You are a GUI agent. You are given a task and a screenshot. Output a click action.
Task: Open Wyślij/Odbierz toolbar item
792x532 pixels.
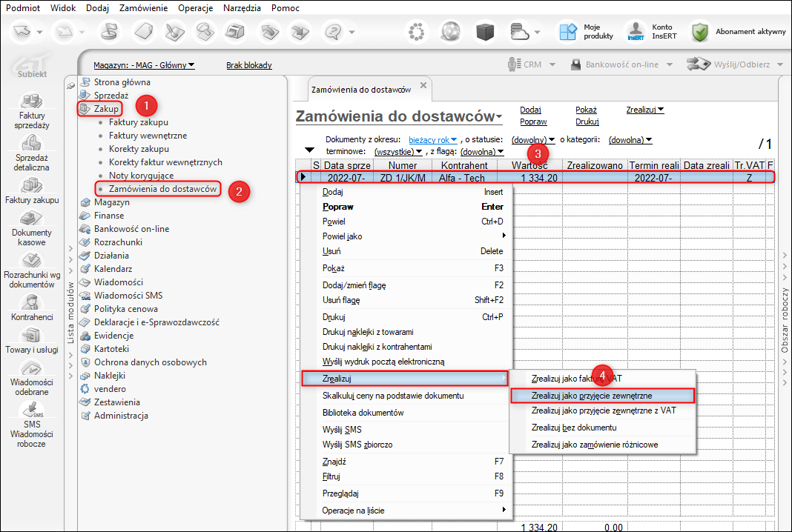click(734, 64)
